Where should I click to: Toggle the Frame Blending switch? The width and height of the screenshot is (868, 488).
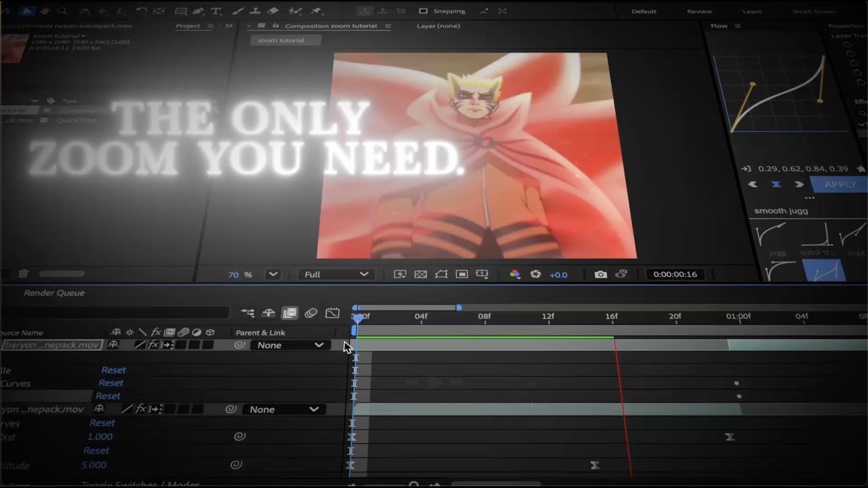(290, 313)
